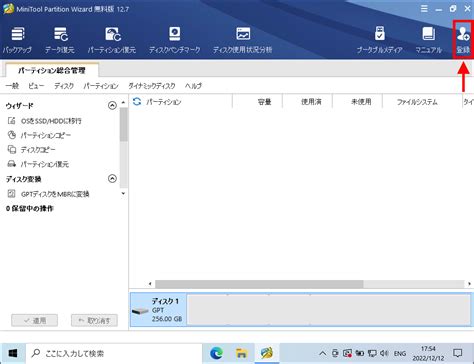Open パーティション復元 in the top toolbar

[x=112, y=40]
